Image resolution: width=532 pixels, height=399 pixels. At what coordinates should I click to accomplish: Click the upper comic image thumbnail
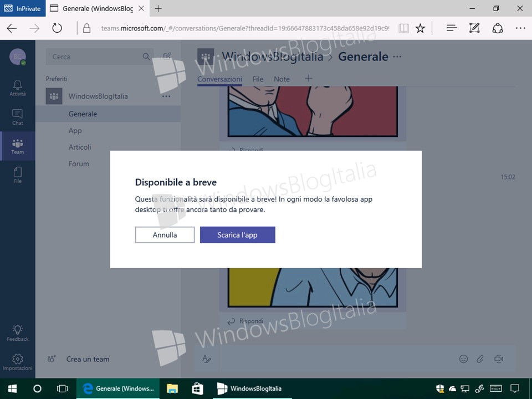click(x=313, y=111)
